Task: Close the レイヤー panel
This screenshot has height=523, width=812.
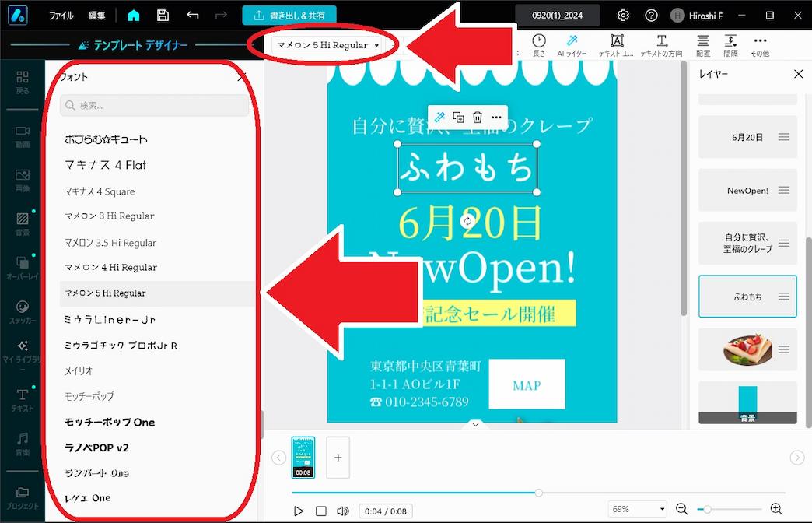Action: point(798,74)
